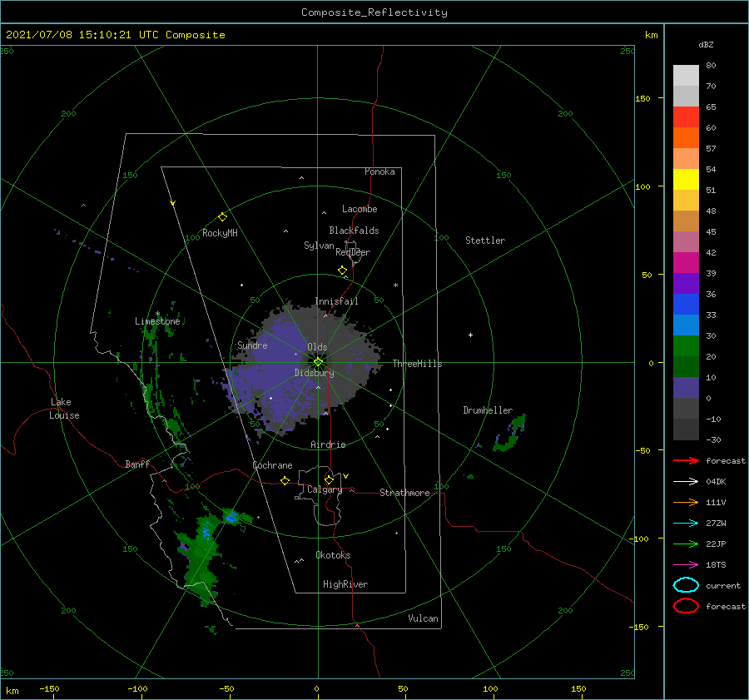
Task: Click the yellow diamond marker below RedDeer
Action: [x=342, y=270]
